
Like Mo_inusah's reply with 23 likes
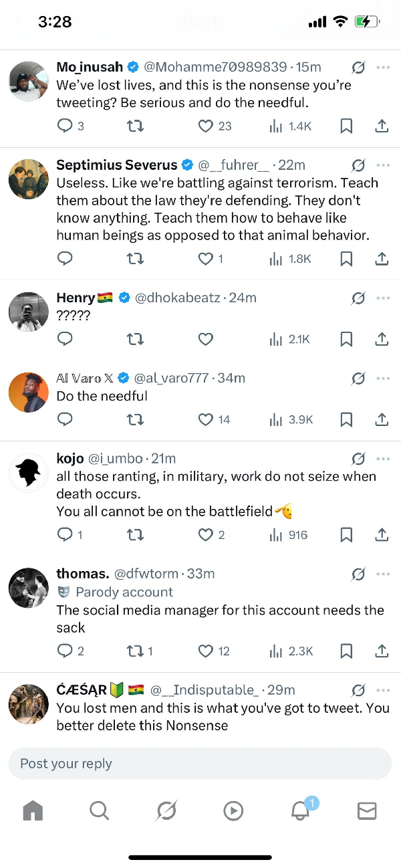click(x=206, y=126)
